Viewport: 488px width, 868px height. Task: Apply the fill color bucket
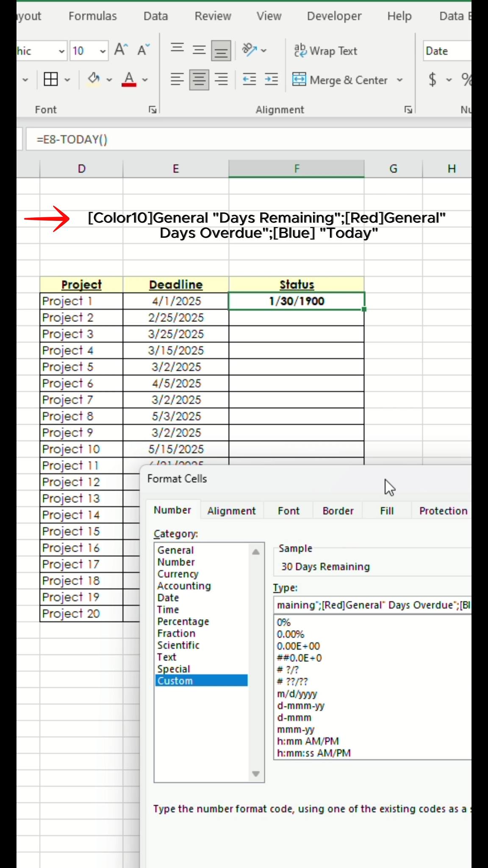[94, 79]
